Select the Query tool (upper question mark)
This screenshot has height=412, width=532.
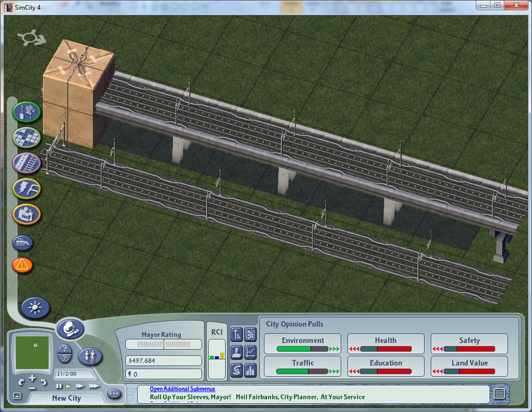pos(64,348)
